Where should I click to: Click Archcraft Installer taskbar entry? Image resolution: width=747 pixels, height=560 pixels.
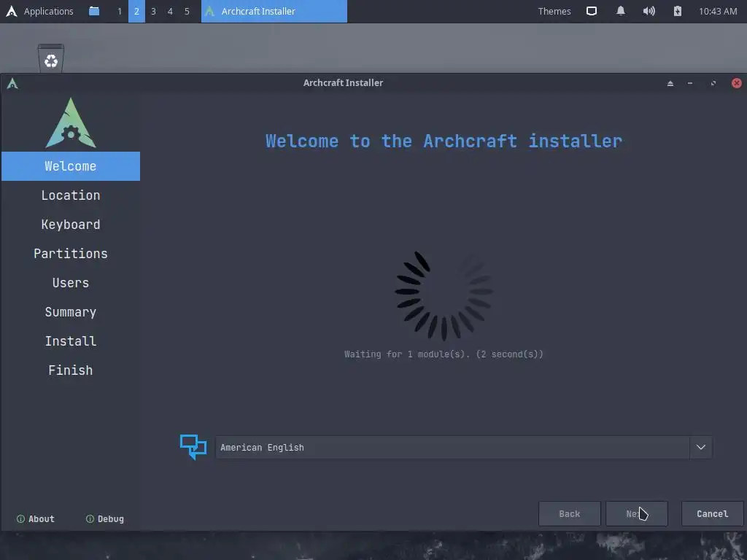coord(274,11)
